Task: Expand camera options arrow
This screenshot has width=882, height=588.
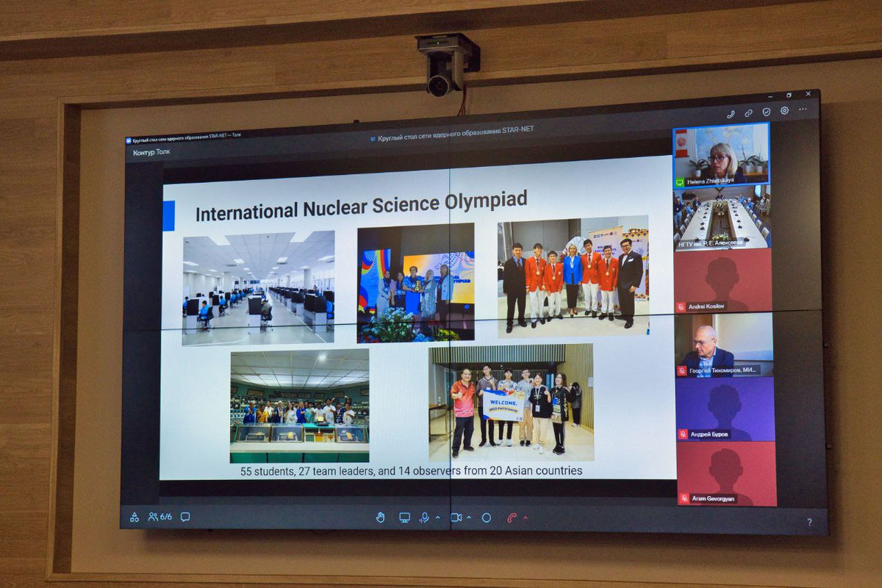Action: [469, 517]
